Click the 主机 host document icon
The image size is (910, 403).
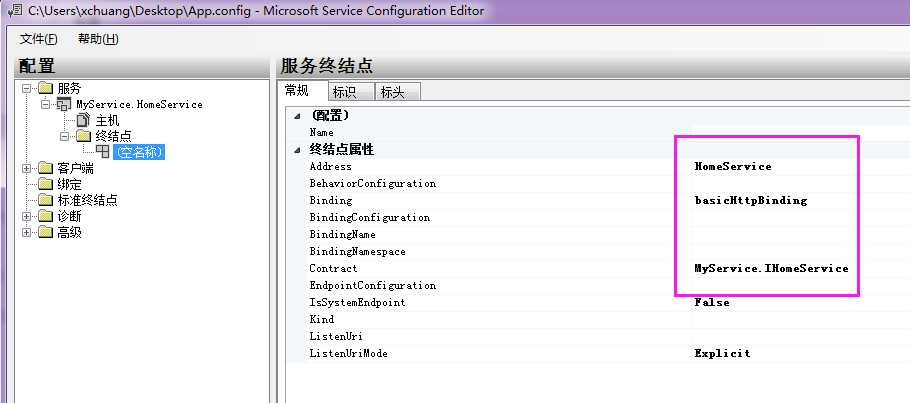83,120
